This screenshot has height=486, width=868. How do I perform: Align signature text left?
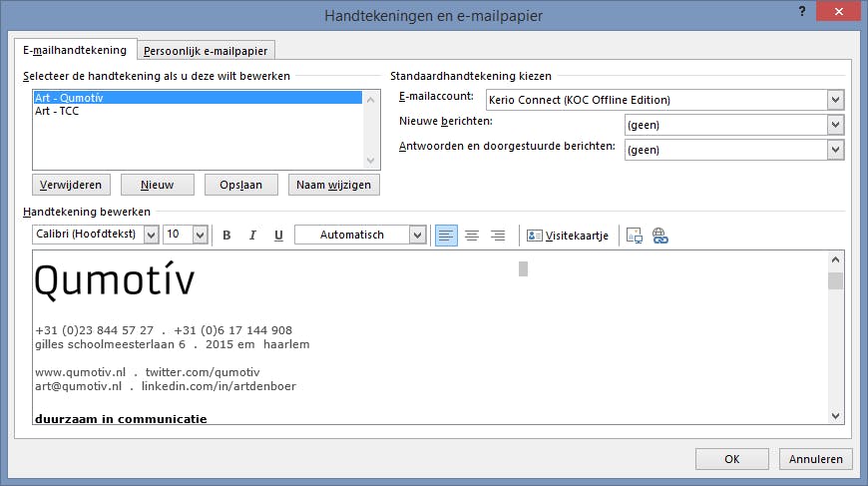coord(446,236)
